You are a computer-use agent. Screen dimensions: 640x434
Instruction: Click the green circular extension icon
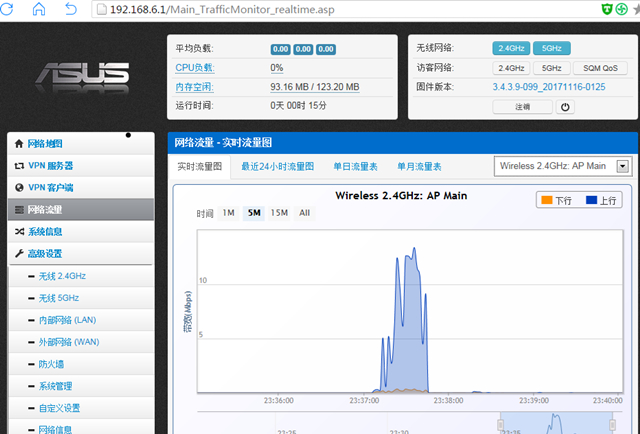click(x=621, y=9)
